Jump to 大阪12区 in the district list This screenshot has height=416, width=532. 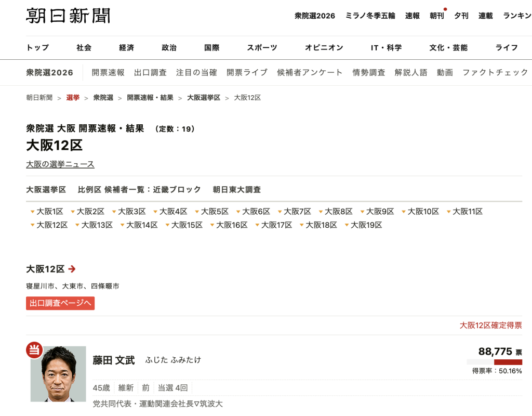tap(52, 225)
